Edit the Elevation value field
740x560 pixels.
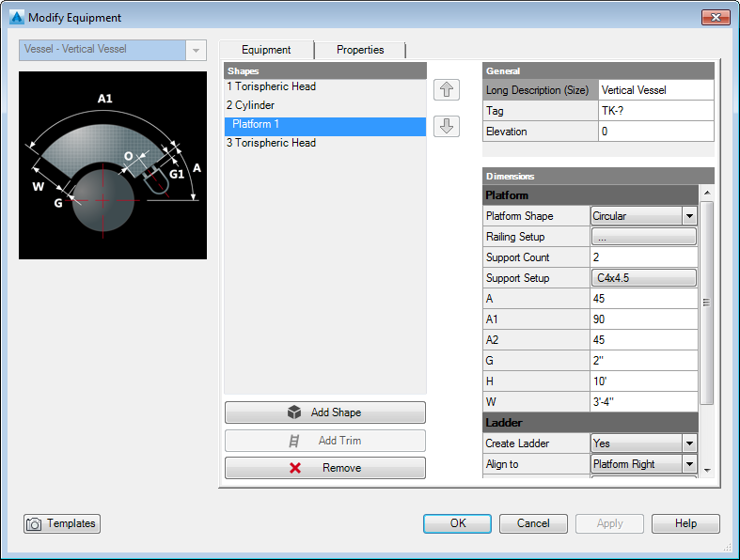[x=656, y=132]
